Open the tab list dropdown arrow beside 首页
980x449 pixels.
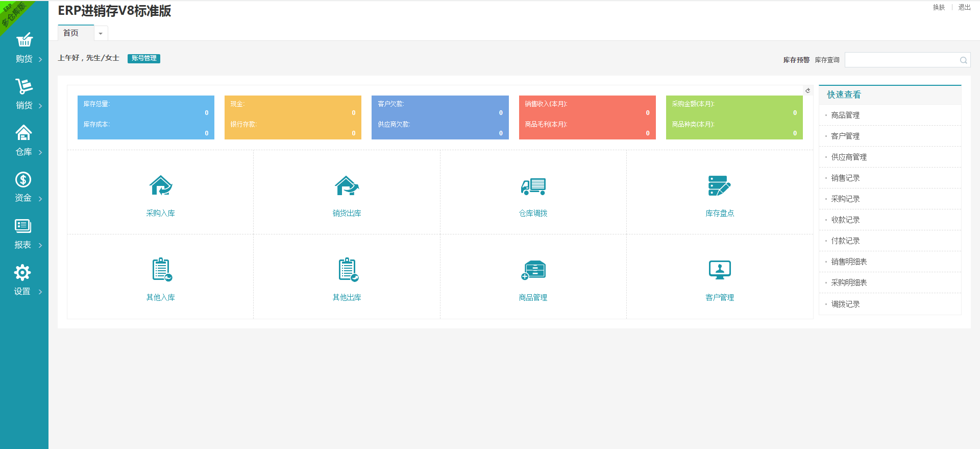[101, 34]
